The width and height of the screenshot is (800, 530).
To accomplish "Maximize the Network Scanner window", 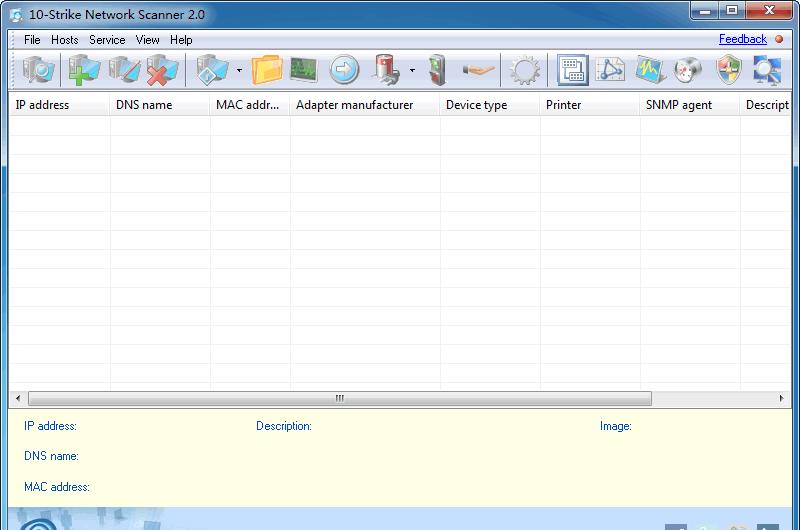I will point(732,10).
